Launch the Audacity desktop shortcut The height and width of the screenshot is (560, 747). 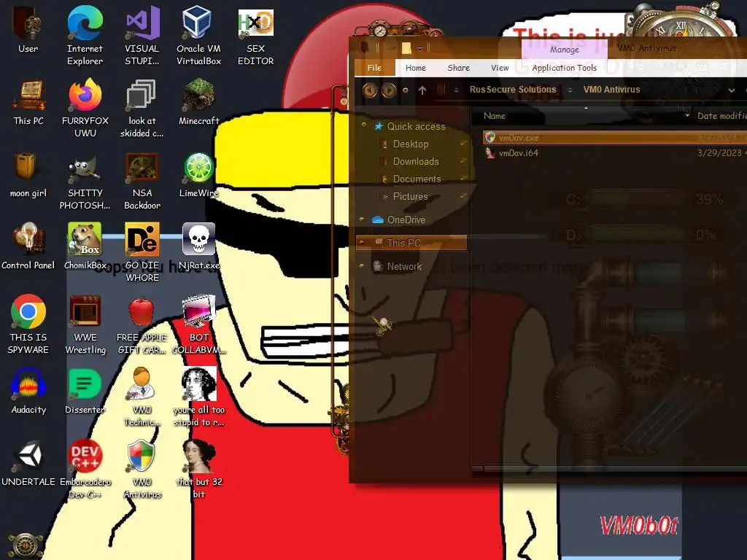28,392
